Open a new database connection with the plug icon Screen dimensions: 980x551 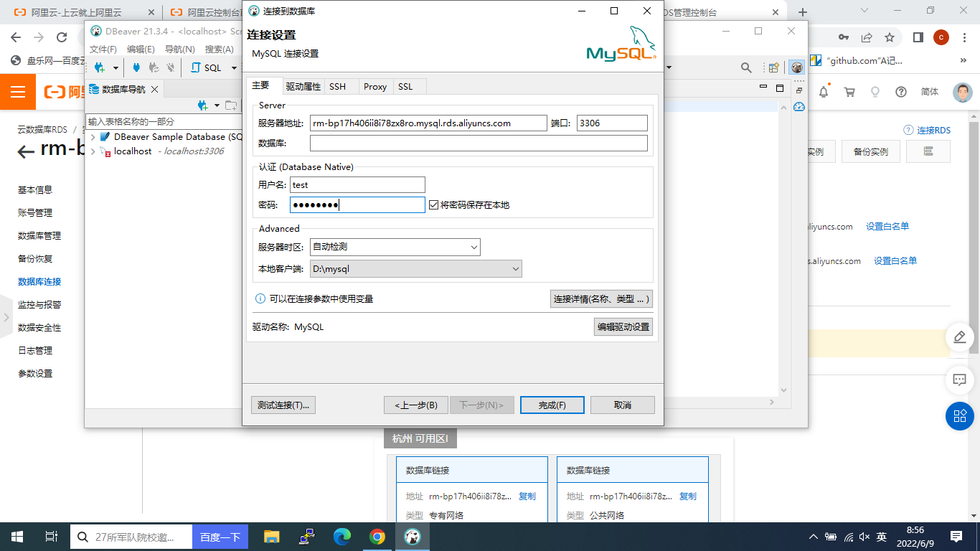tap(100, 67)
